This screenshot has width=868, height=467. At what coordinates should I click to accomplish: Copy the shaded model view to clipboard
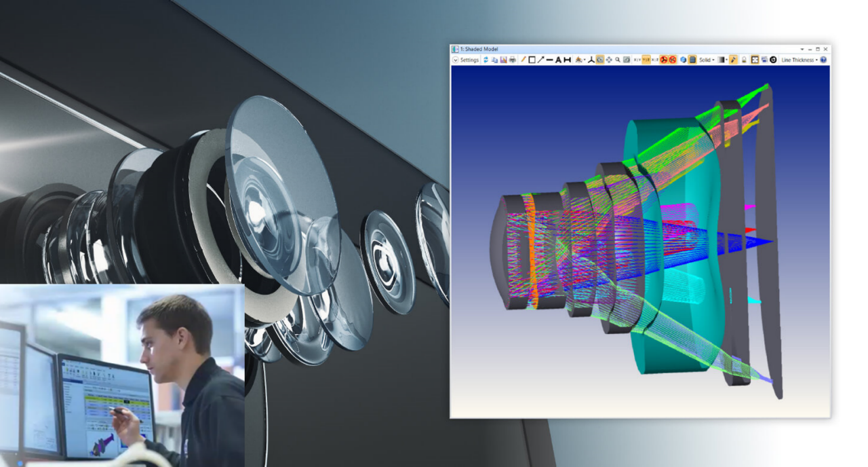point(496,60)
